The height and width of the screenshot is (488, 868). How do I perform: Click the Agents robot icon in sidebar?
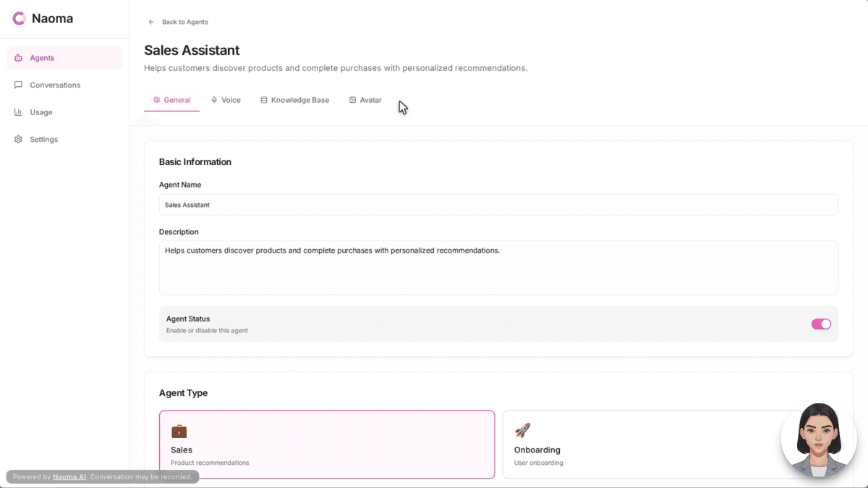click(18, 58)
